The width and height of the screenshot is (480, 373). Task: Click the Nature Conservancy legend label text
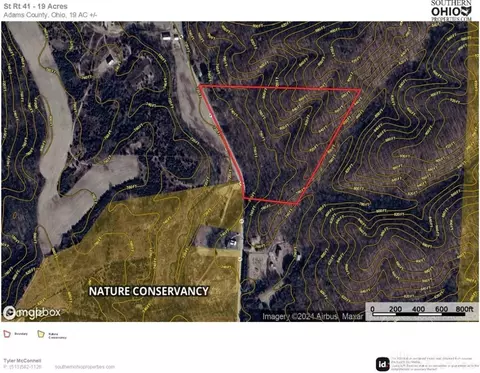(x=57, y=335)
